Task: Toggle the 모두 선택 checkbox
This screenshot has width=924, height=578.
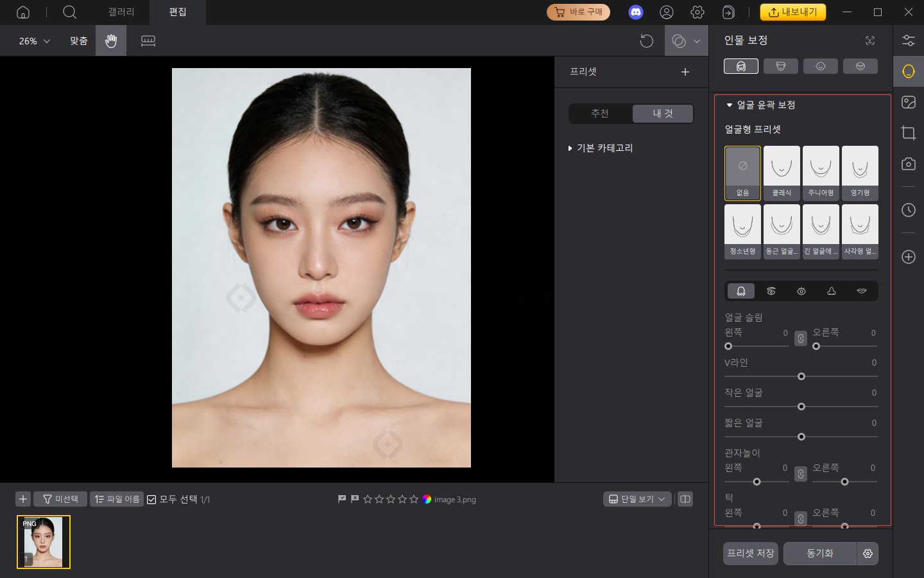Action: point(151,499)
